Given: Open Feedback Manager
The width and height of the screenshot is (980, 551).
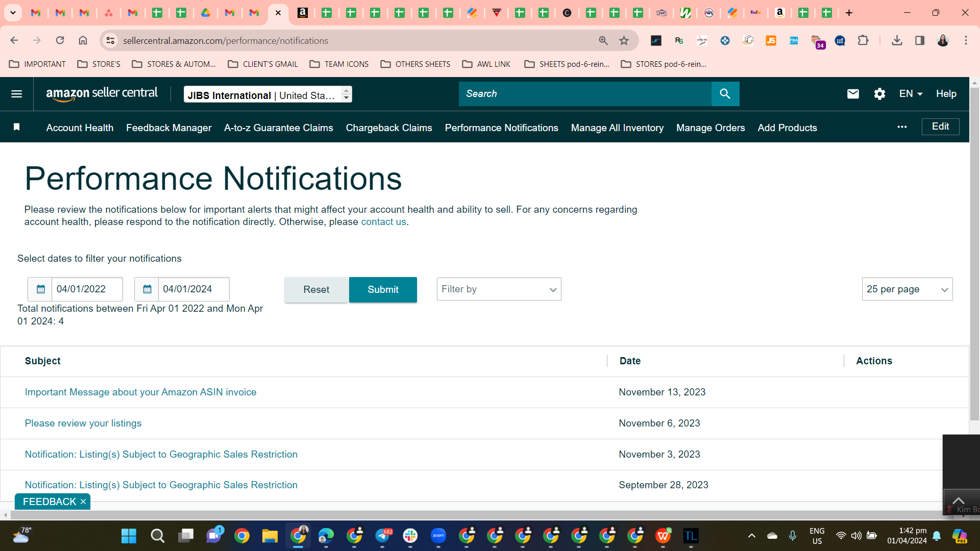Looking at the screenshot, I should (168, 128).
